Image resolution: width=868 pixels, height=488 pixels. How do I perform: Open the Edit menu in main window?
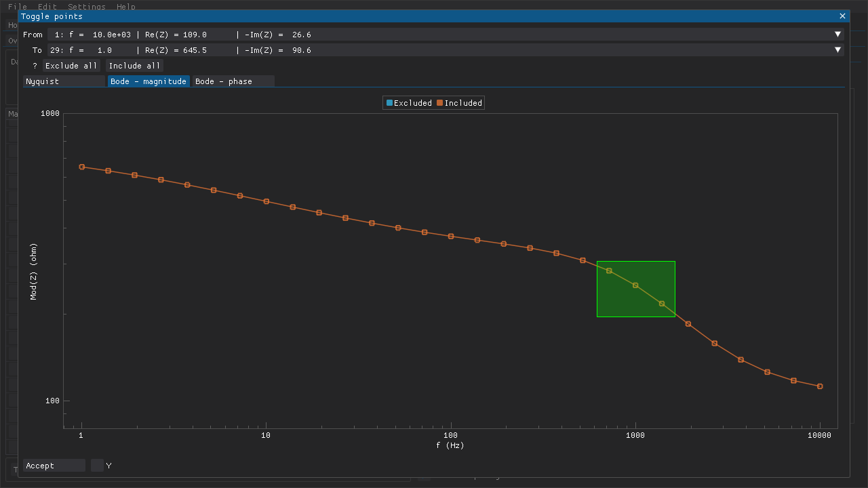47,7
